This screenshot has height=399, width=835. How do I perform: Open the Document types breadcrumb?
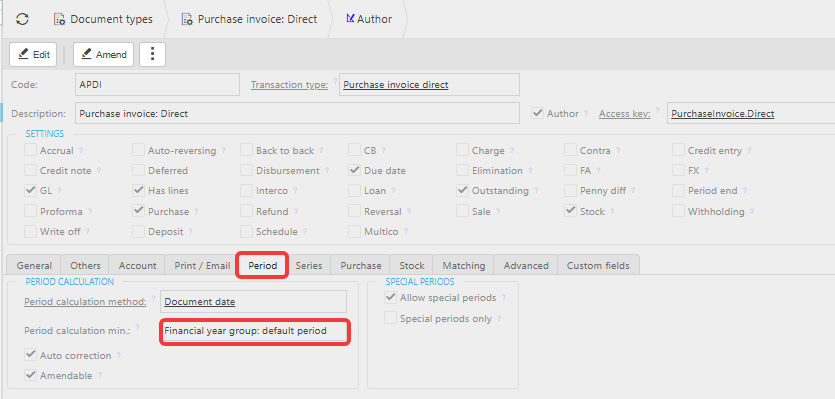click(x=103, y=19)
